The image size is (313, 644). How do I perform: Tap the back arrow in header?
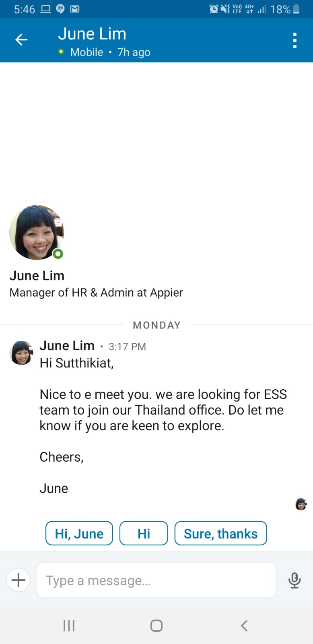[x=21, y=39]
